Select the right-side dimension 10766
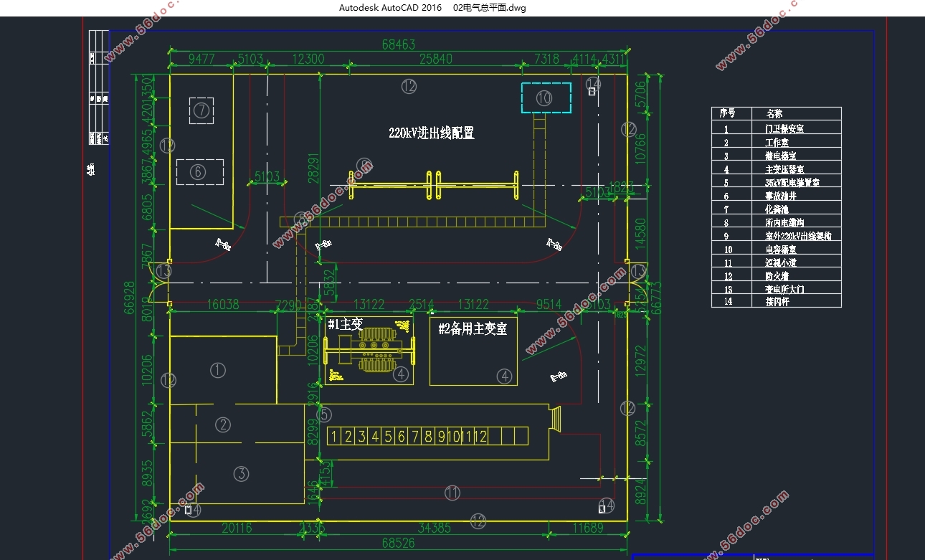The width and height of the screenshot is (925, 560). coord(640,148)
